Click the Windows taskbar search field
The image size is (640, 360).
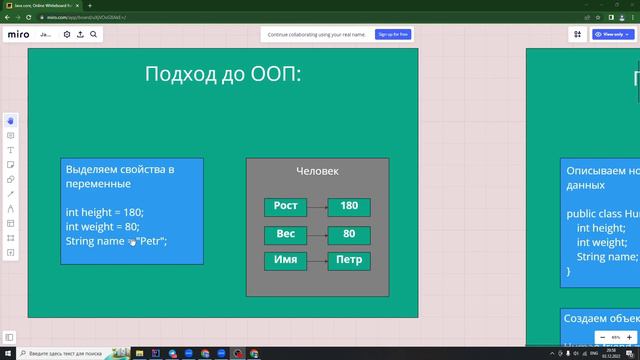73,353
